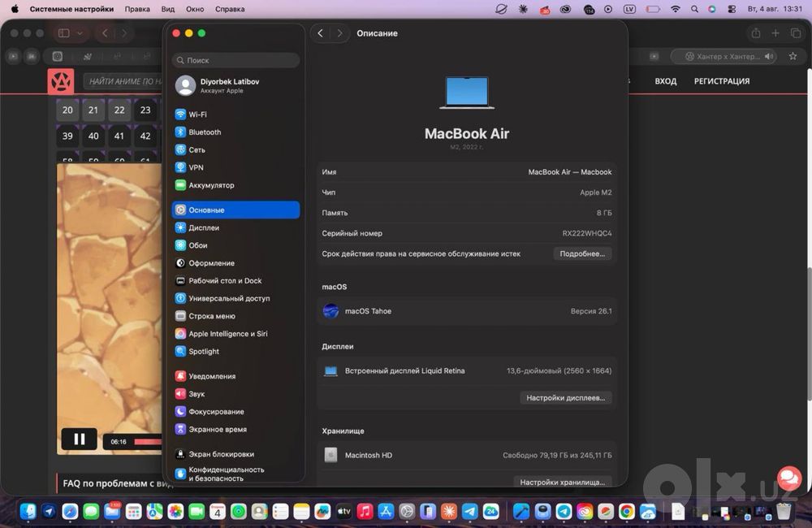Open Настройки дисплеев button
The width and height of the screenshot is (812, 528).
pos(565,397)
